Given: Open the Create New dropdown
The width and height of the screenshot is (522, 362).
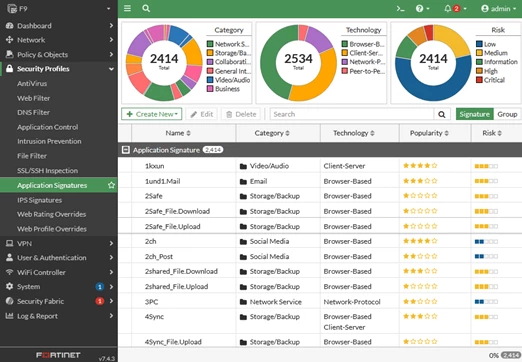Looking at the screenshot, I should [x=152, y=114].
